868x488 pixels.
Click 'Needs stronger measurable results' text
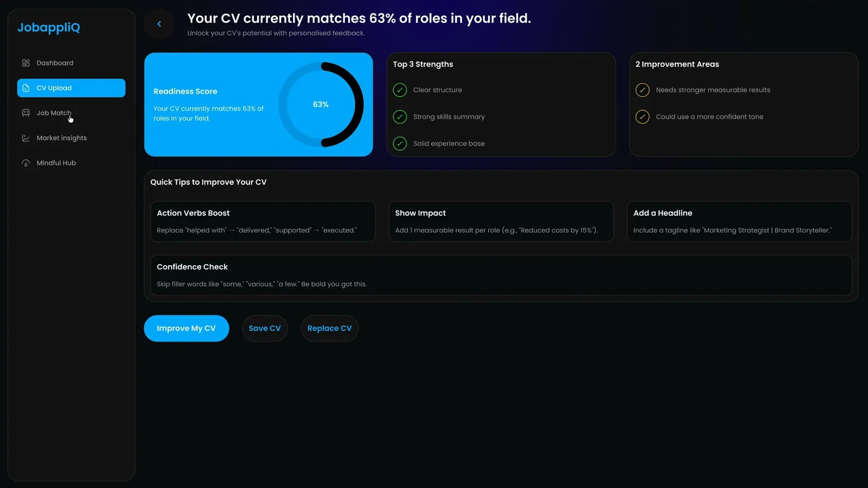pyautogui.click(x=713, y=90)
